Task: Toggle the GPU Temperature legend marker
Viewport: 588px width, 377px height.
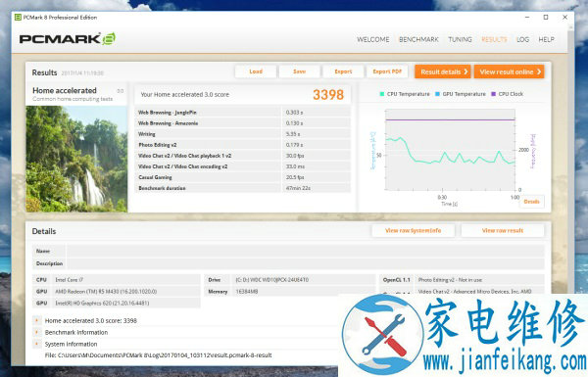Action: coord(437,94)
